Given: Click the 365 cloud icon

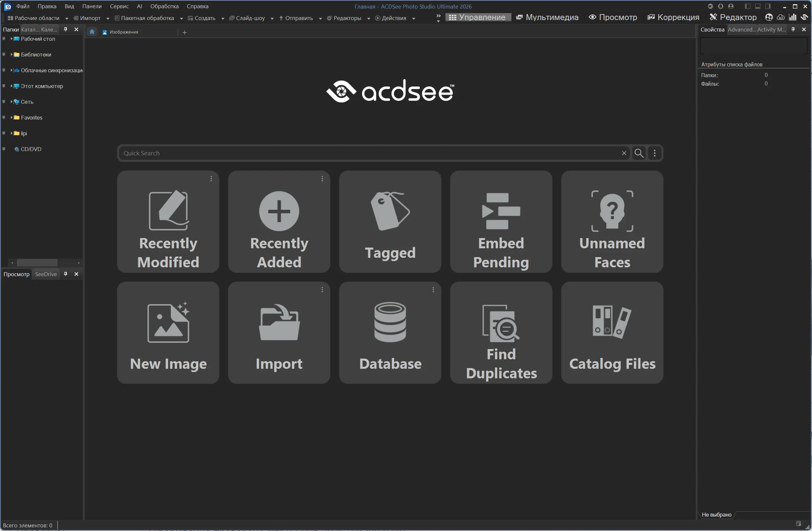Looking at the screenshot, I should pos(780,17).
